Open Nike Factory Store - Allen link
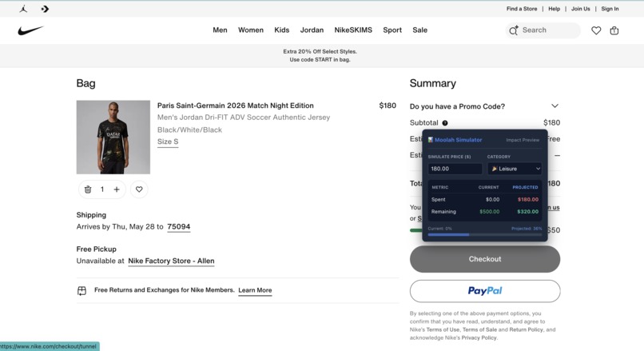The width and height of the screenshot is (644, 351). coord(171,261)
